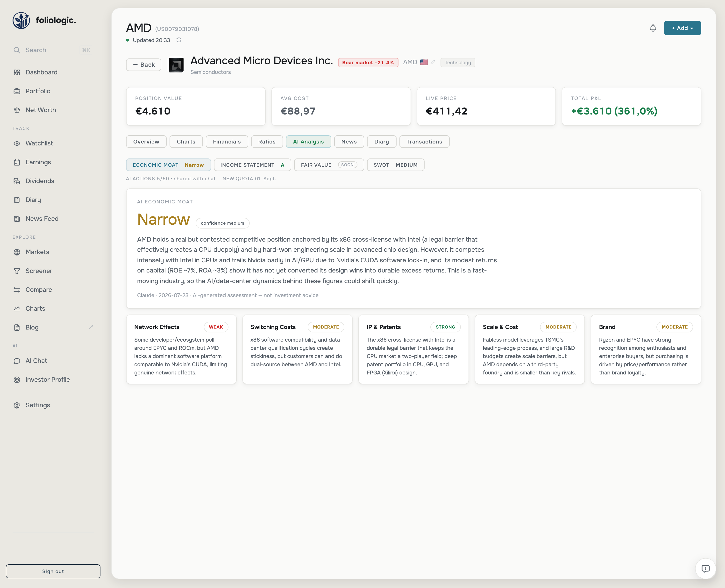Screen dimensions: 725x588
Task: Click the Avg Cost €88,97 value
Action: [298, 111]
